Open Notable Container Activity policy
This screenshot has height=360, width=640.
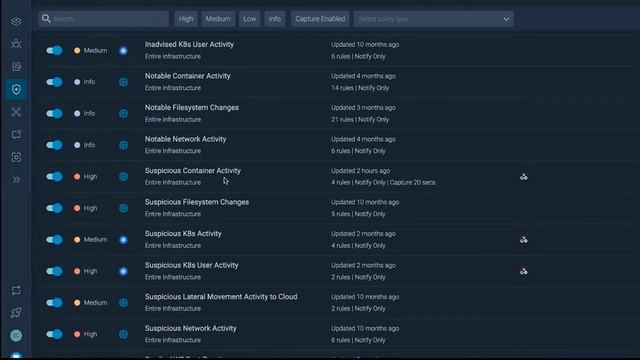pyautogui.click(x=188, y=76)
